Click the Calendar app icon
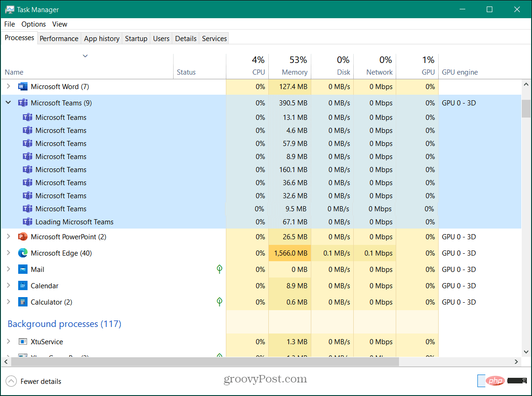The width and height of the screenshot is (532, 396). (23, 286)
